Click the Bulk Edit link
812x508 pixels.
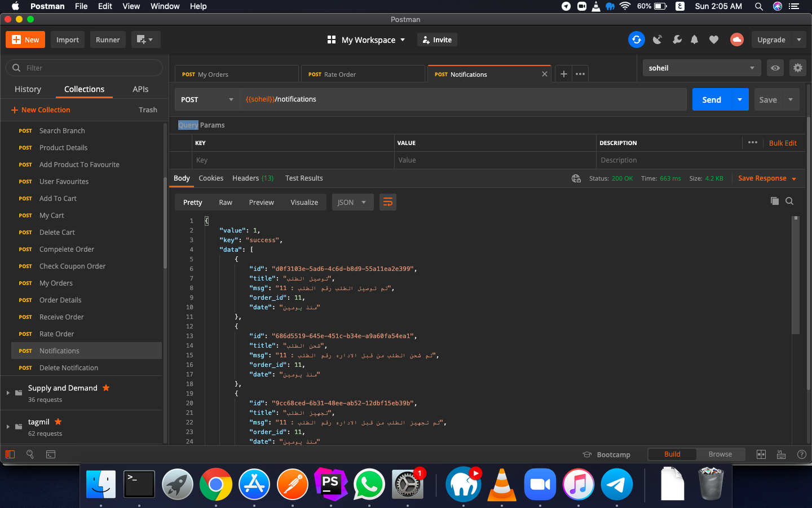(x=783, y=143)
